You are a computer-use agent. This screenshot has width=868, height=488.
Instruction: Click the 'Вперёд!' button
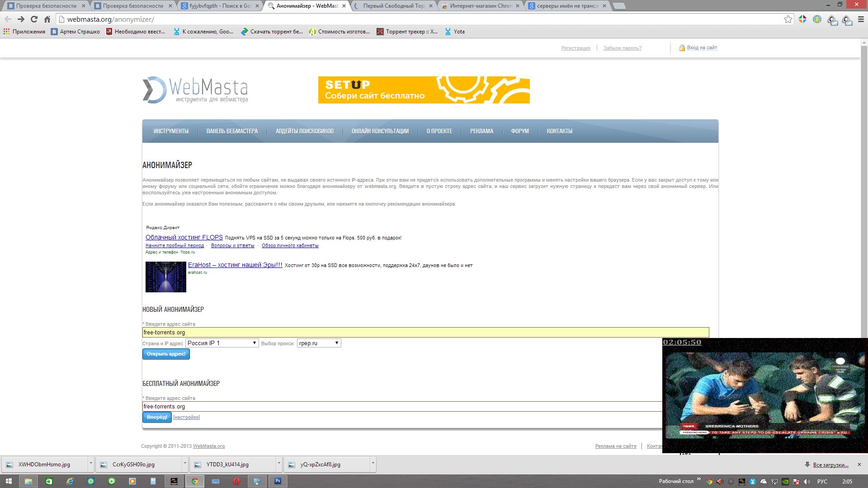coord(157,418)
